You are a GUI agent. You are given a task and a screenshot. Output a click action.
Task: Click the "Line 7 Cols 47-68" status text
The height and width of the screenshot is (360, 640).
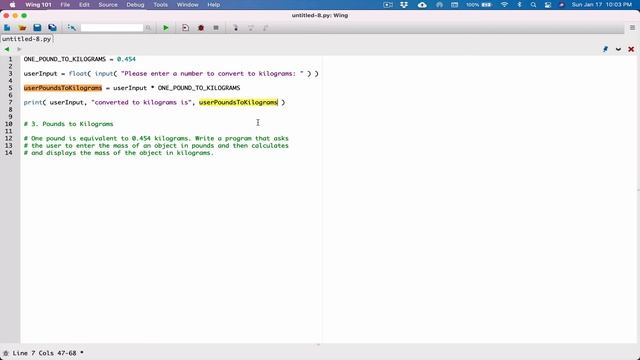(x=44, y=353)
